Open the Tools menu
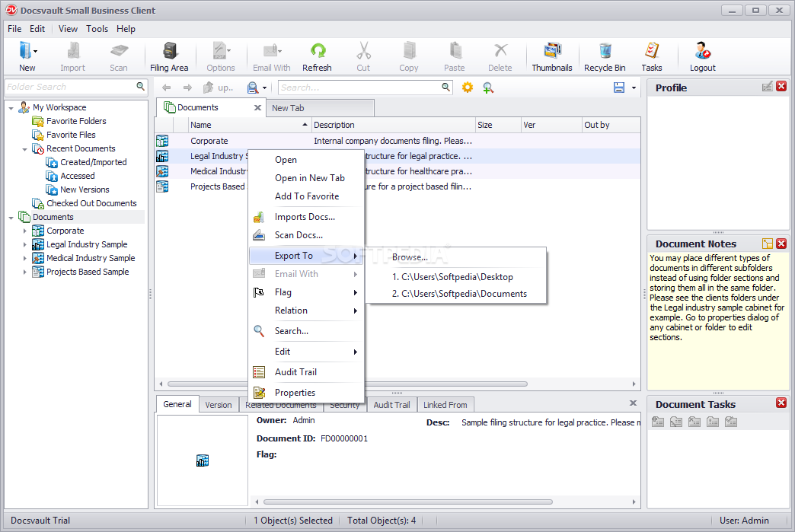Image resolution: width=795 pixels, height=532 pixels. click(x=97, y=29)
